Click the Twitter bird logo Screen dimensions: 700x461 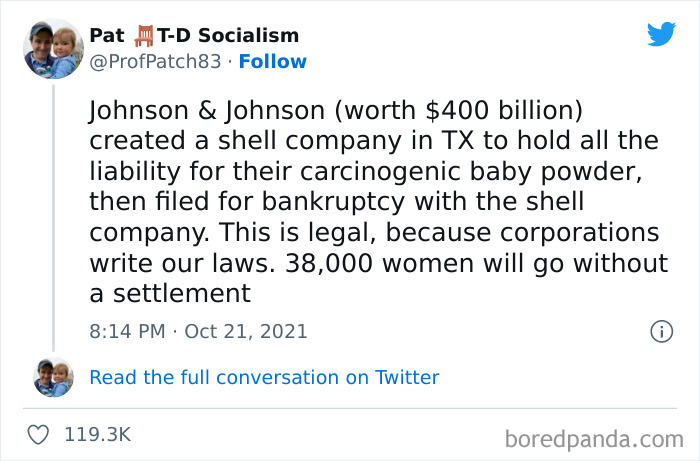[661, 34]
